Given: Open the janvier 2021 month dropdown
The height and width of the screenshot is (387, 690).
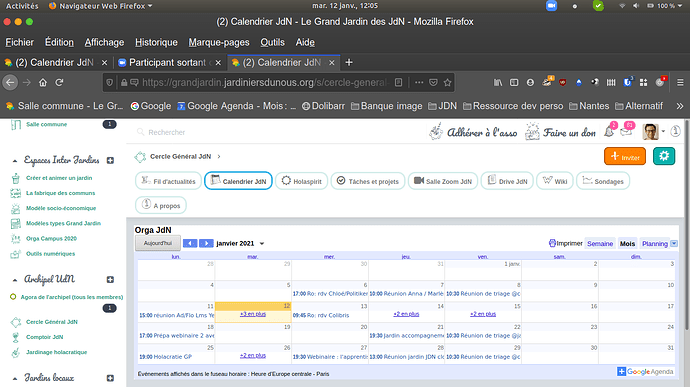Looking at the screenshot, I should [x=262, y=243].
